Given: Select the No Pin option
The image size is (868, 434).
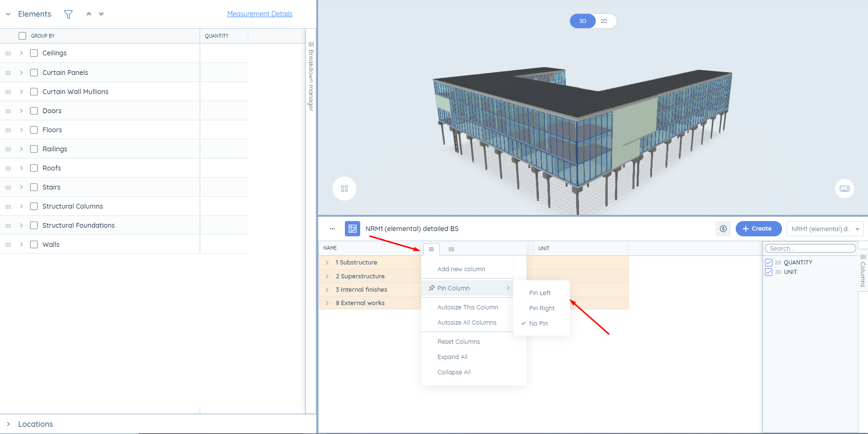Looking at the screenshot, I should click(x=538, y=324).
